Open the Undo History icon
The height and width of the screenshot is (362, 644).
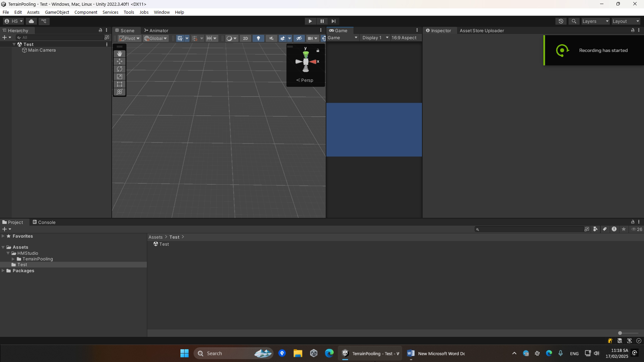coord(561,21)
